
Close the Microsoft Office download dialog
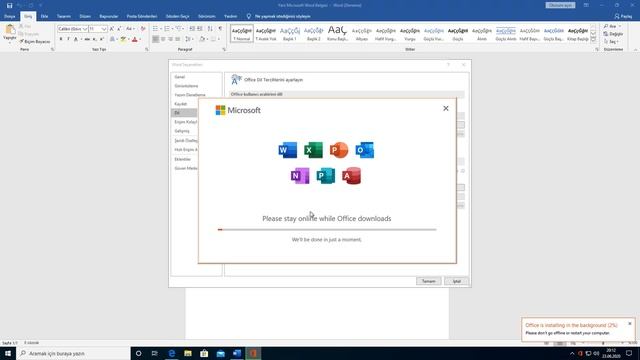pyautogui.click(x=446, y=108)
